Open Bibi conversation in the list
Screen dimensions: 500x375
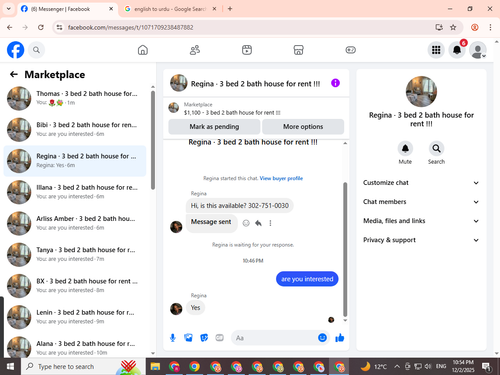point(75,129)
